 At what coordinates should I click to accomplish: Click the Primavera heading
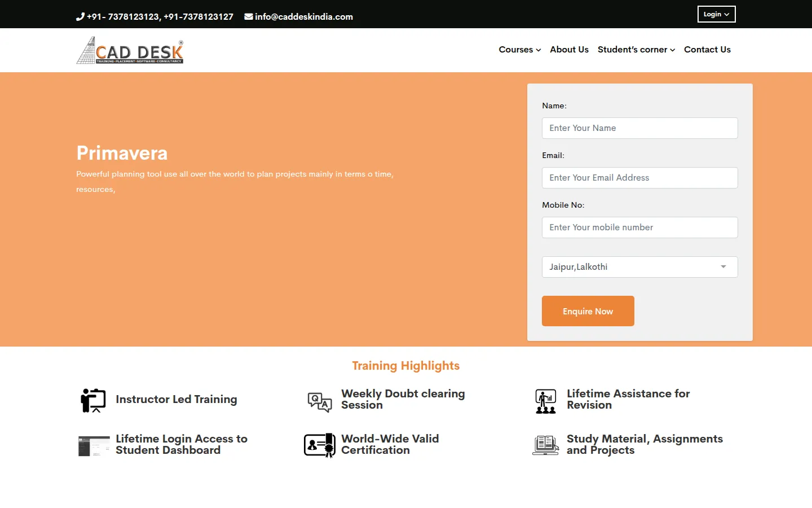click(122, 153)
